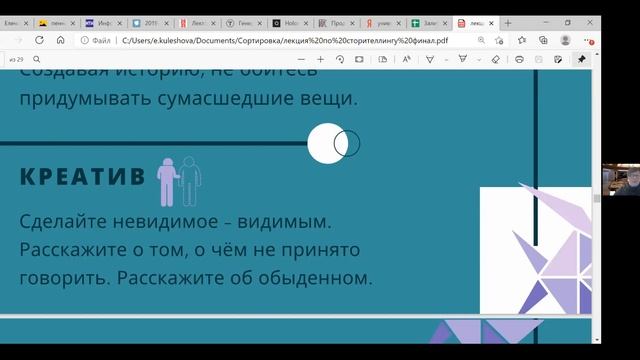The image size is (640, 360).
Task: Switch to the Yandex tab with red Я favicon
Action: coord(383,23)
